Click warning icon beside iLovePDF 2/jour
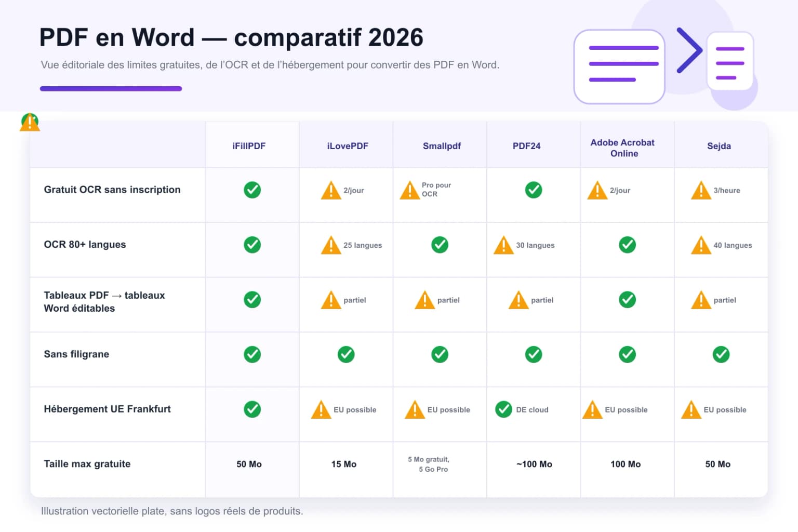 coord(331,190)
